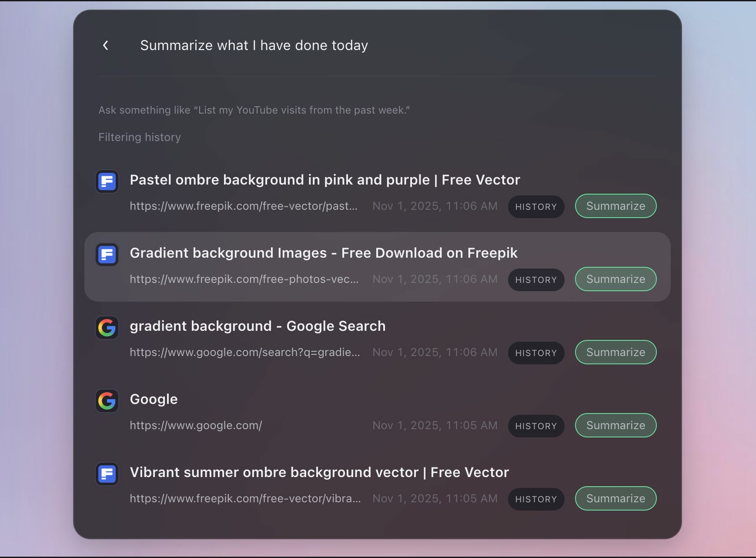The image size is (756, 558).
Task: Click the freepik.com/free-photos-vec... URL
Action: (x=244, y=279)
